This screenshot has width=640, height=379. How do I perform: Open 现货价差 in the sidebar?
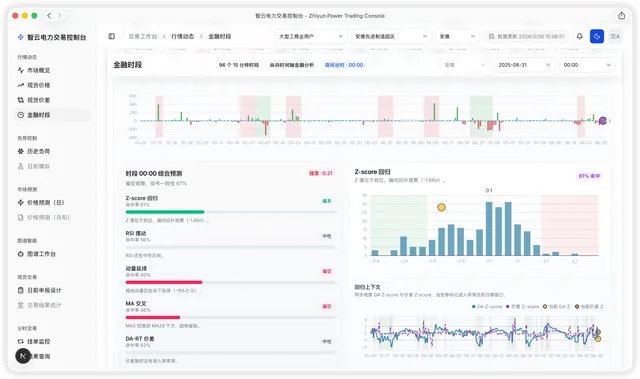point(52,100)
